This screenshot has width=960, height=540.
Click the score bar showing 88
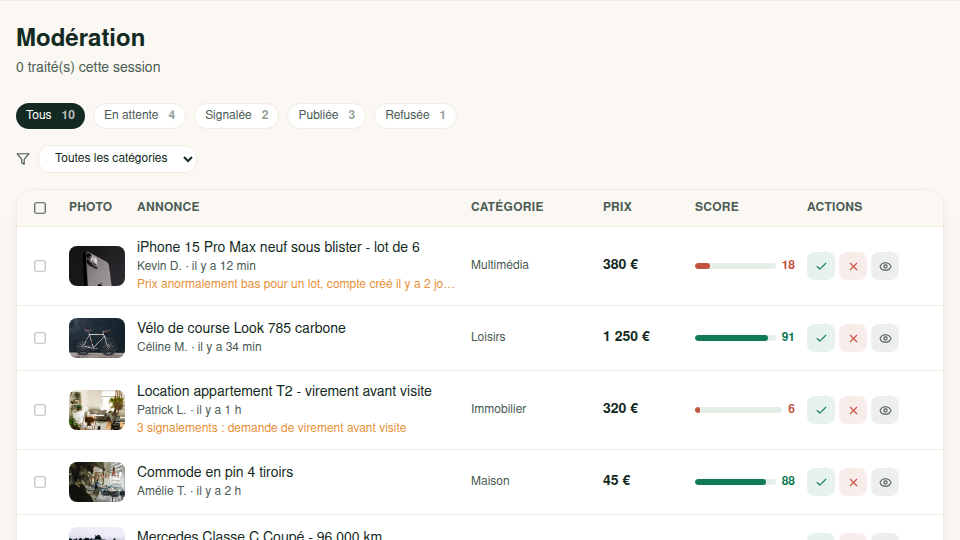735,482
